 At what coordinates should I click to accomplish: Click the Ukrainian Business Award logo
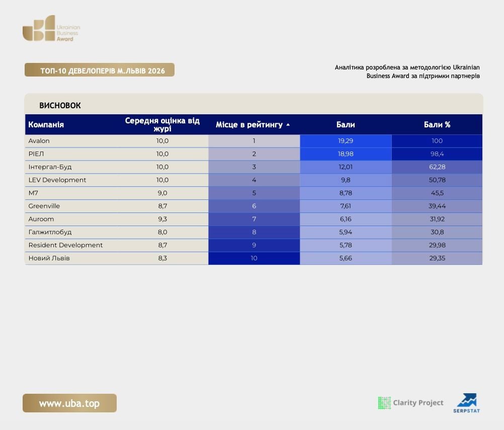click(51, 28)
